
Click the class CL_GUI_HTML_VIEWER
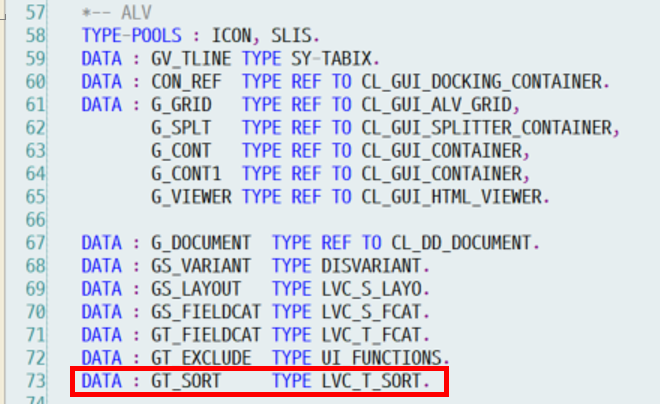tap(452, 197)
